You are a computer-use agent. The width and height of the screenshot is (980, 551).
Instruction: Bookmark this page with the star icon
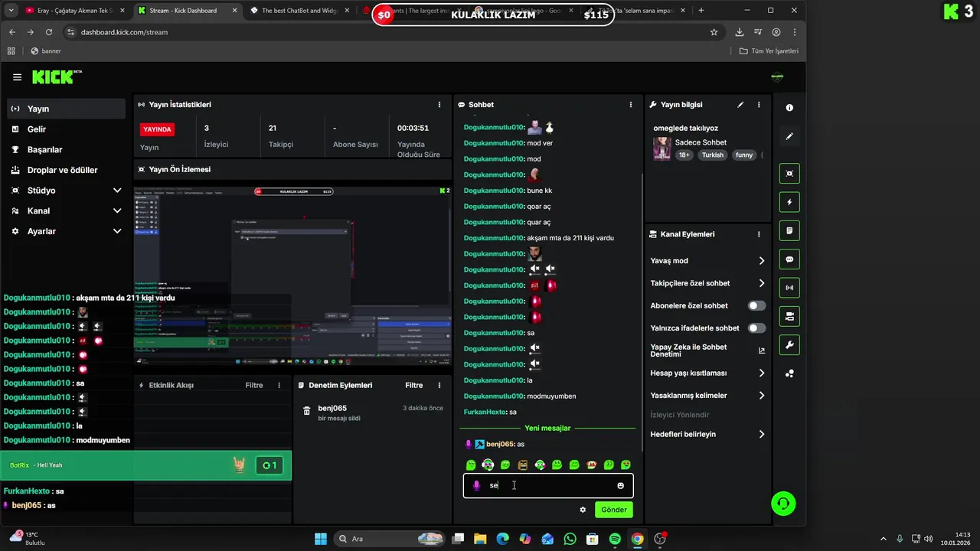[x=714, y=32]
